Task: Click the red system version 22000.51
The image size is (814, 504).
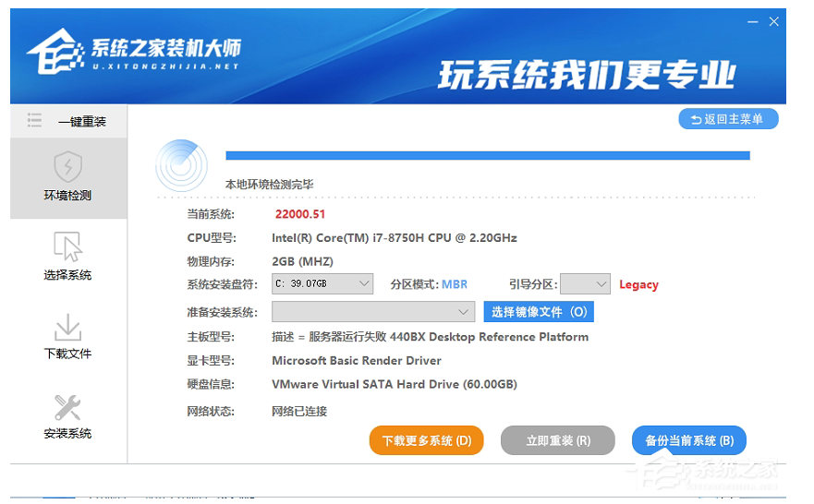Action: coord(300,214)
